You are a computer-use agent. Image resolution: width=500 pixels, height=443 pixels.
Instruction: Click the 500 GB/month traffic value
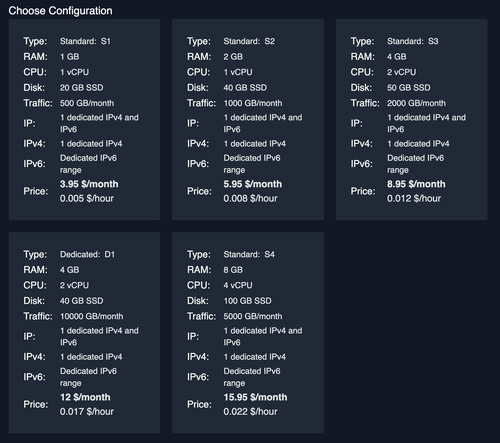click(87, 103)
